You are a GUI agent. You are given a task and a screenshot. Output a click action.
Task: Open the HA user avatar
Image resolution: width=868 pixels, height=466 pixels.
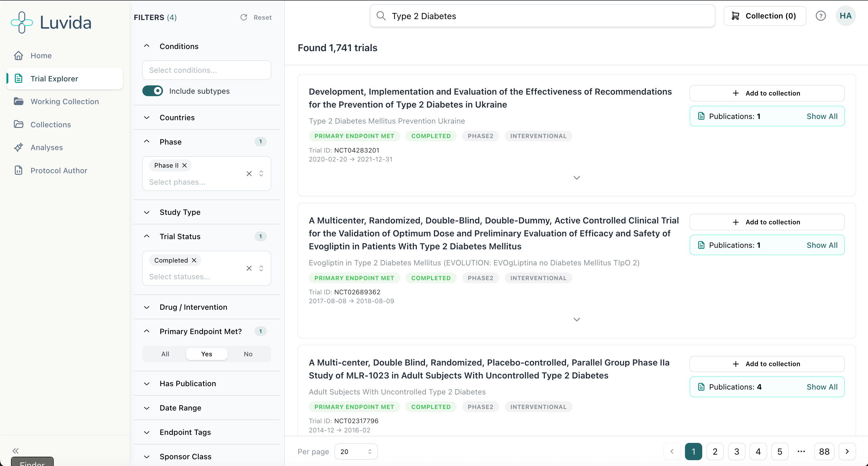845,16
